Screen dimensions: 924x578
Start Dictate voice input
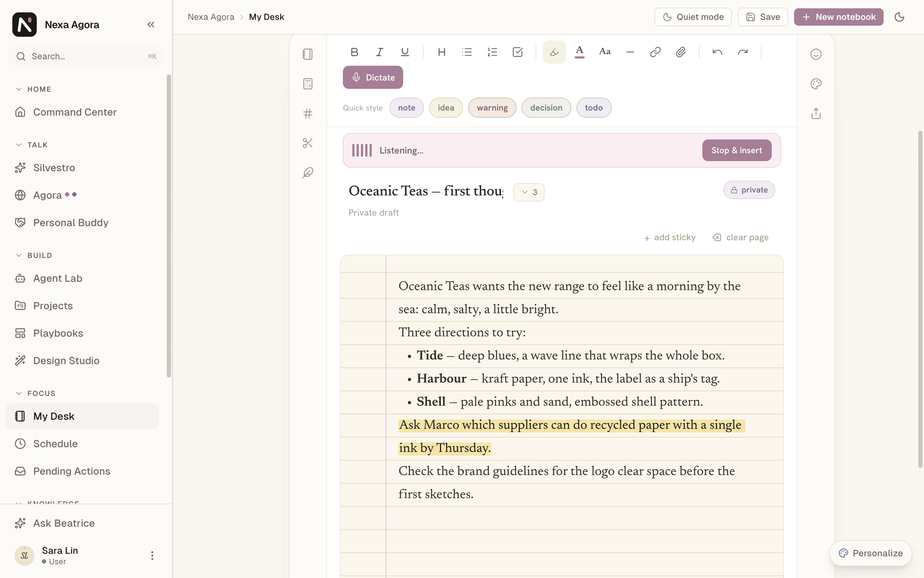point(372,77)
